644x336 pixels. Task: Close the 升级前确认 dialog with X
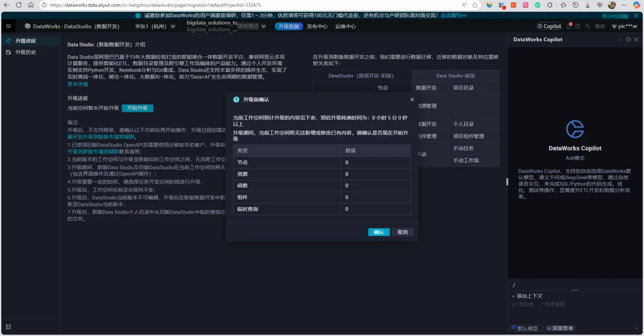pyautogui.click(x=412, y=99)
